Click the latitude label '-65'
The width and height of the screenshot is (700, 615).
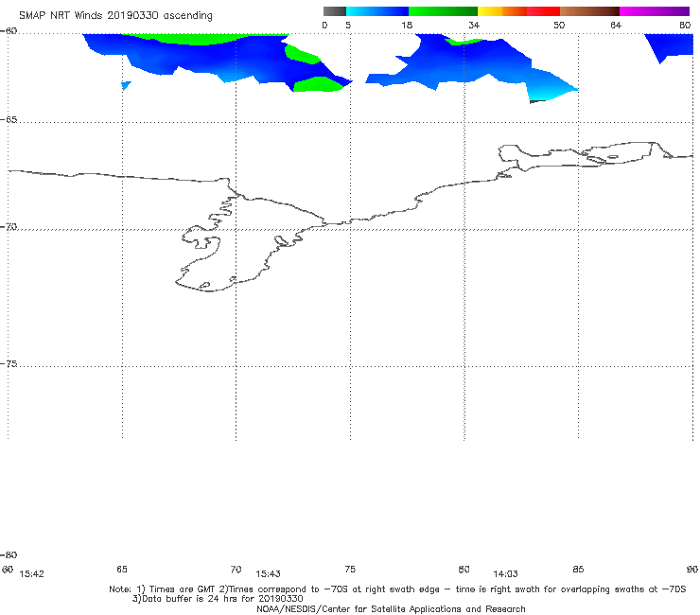(9, 120)
